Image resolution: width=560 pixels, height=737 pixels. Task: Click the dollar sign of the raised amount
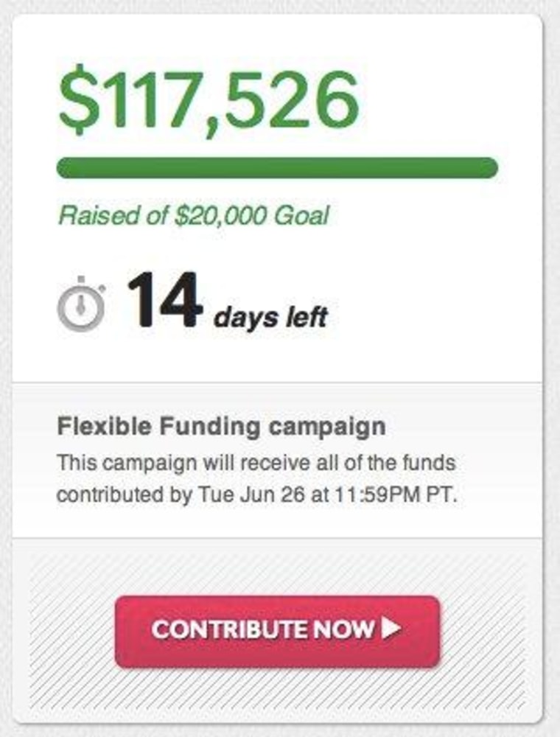(78, 100)
